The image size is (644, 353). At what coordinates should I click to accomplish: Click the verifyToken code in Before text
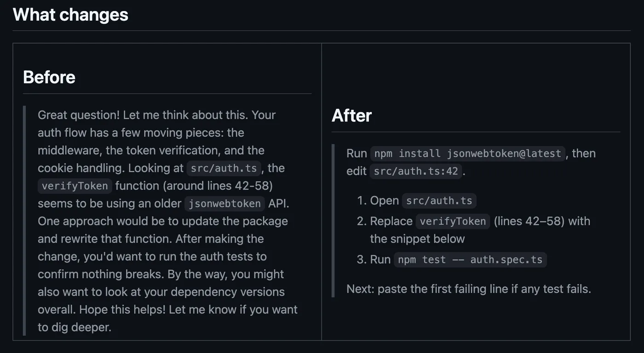[75, 186]
